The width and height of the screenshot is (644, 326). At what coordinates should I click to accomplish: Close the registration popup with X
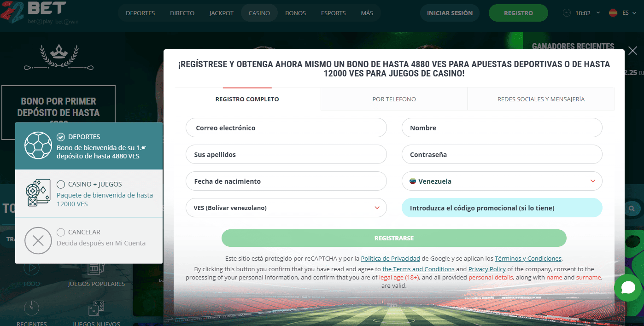(x=632, y=51)
